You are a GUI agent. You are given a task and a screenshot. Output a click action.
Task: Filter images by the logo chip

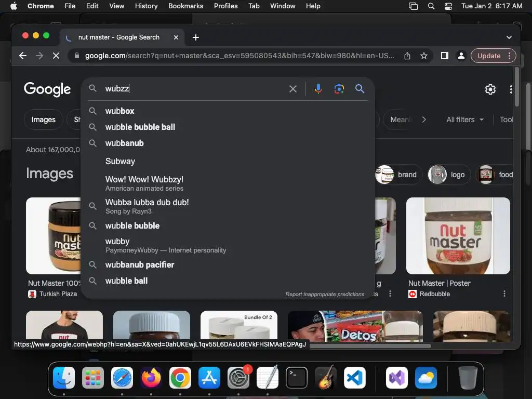(448, 175)
